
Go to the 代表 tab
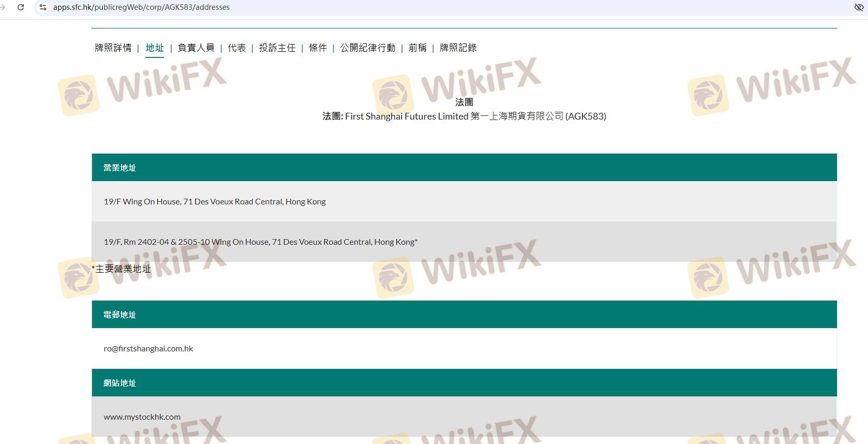pyautogui.click(x=237, y=48)
